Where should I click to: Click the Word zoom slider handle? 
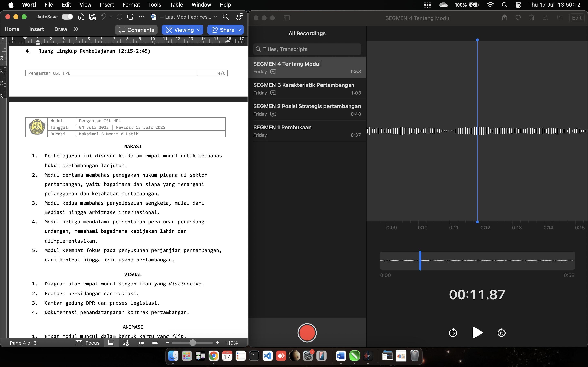point(193,343)
